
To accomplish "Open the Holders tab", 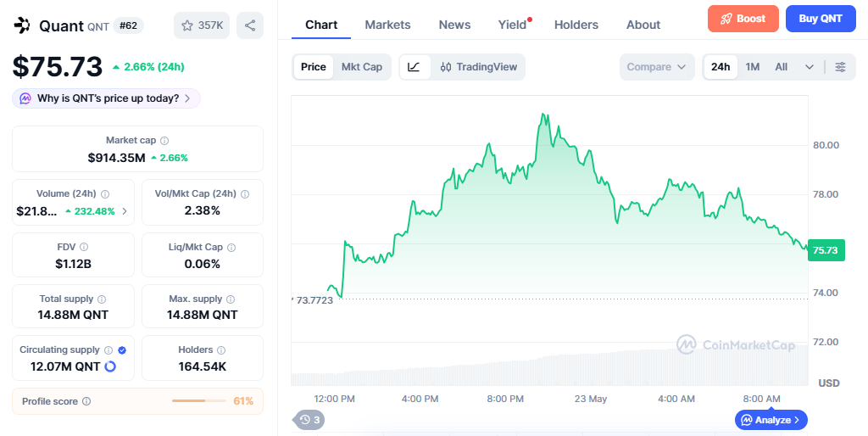I will 576,25.
